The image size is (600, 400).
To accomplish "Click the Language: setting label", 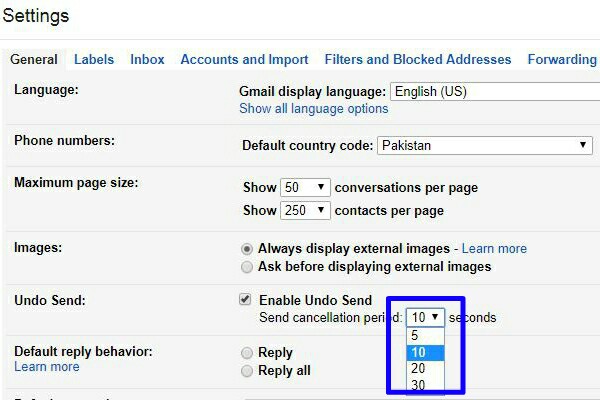I will pos(46,90).
